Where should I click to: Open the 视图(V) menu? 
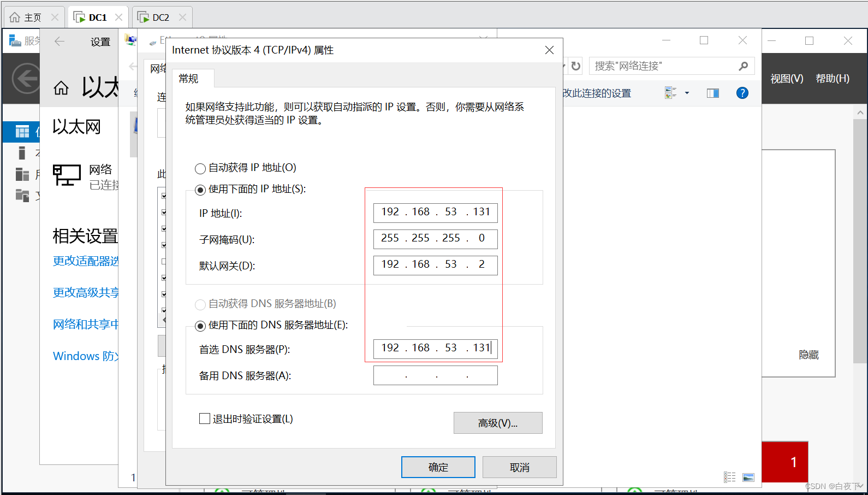[787, 79]
